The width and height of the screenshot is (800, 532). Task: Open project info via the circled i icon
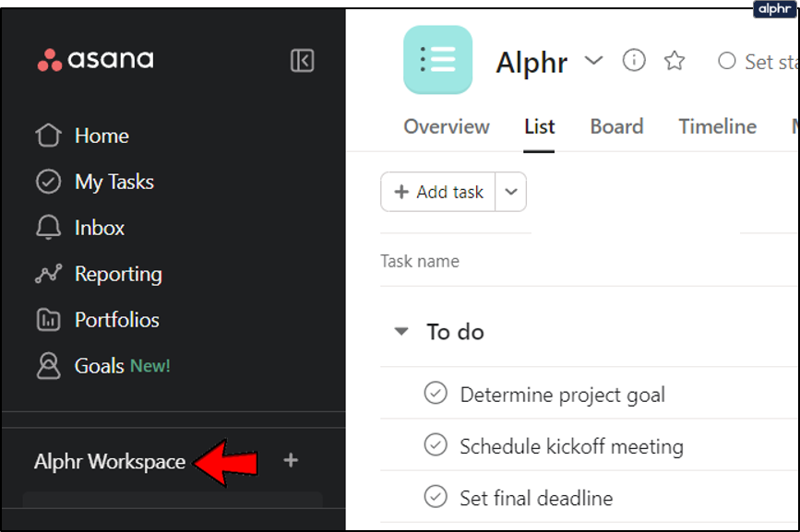click(634, 61)
